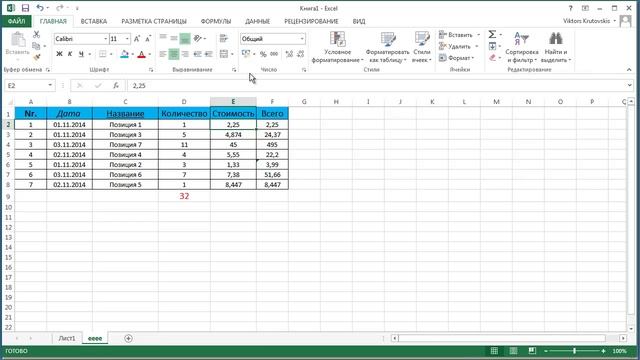
Task: Click Вставить cells button
Action: [x=456, y=35]
